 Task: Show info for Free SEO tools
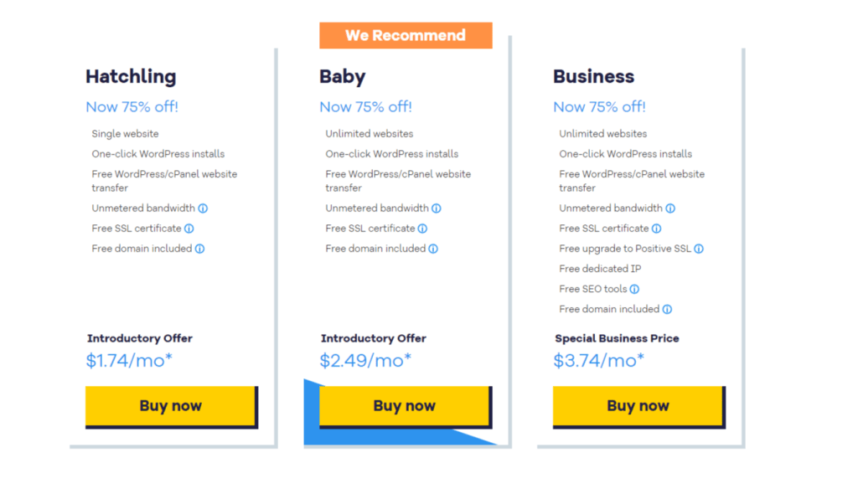634,289
